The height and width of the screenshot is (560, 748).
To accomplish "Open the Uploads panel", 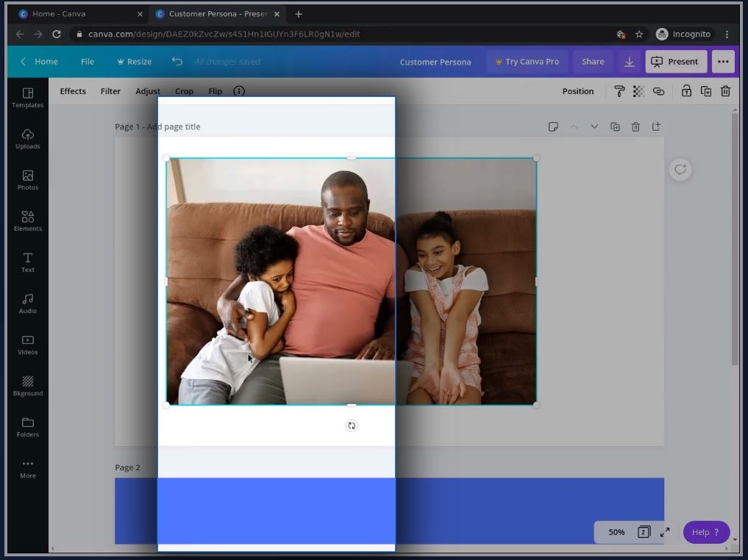I will [x=28, y=139].
